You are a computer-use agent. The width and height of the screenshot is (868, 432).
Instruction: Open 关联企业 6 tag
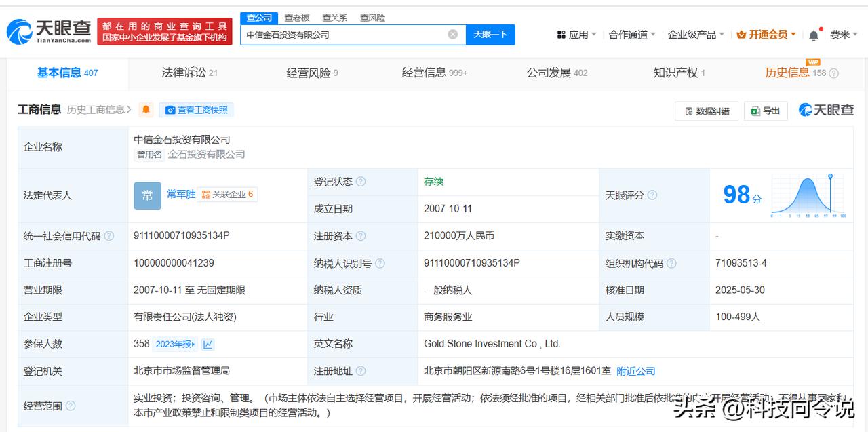(228, 195)
